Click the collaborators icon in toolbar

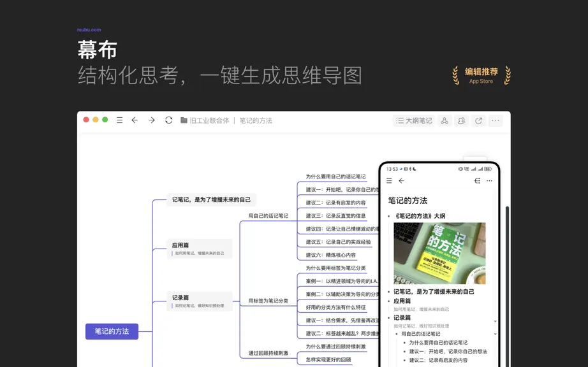(461, 120)
